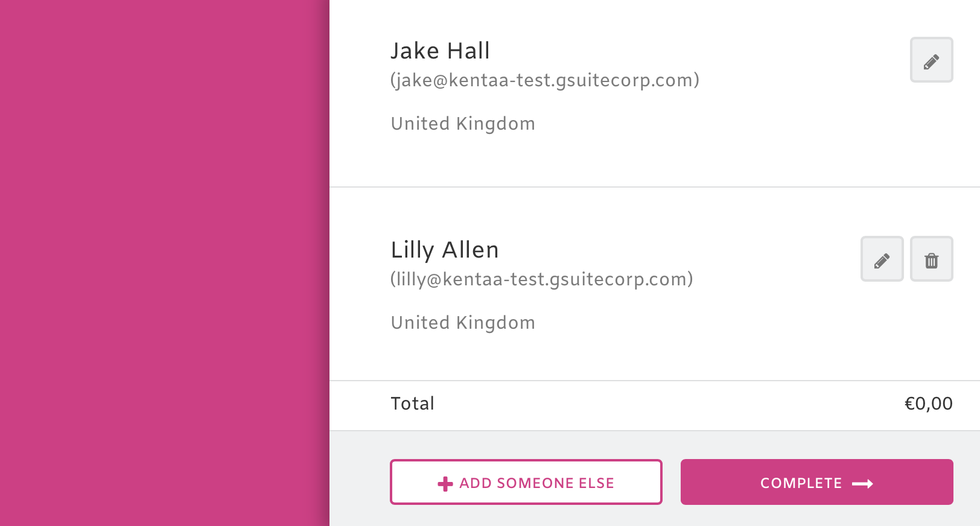980x526 pixels.
Task: Select the Lilly Allen name heading
Action: [x=445, y=250]
